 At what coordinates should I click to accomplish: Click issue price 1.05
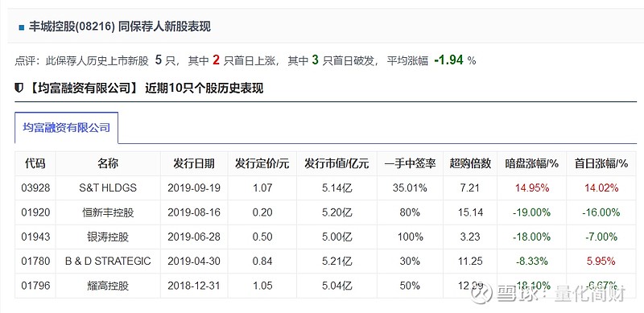[262, 285]
